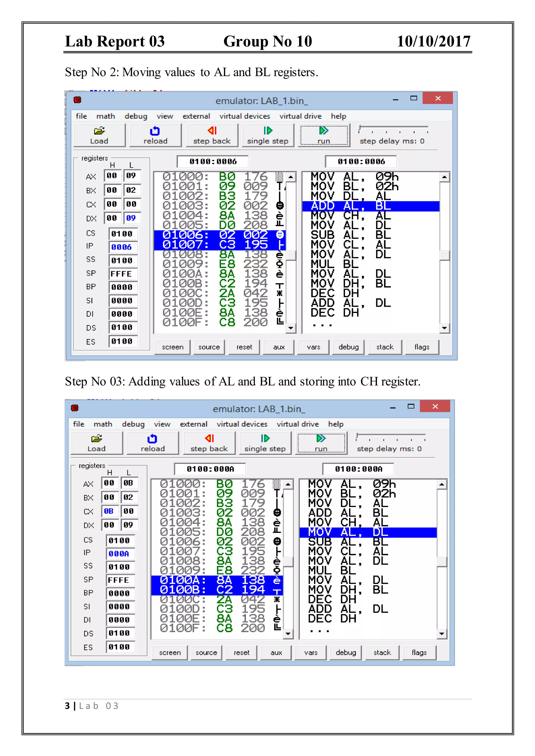Viewport: 535px width, 756px height.
Task: Click Load button in bottom emulator window
Action: (96, 443)
